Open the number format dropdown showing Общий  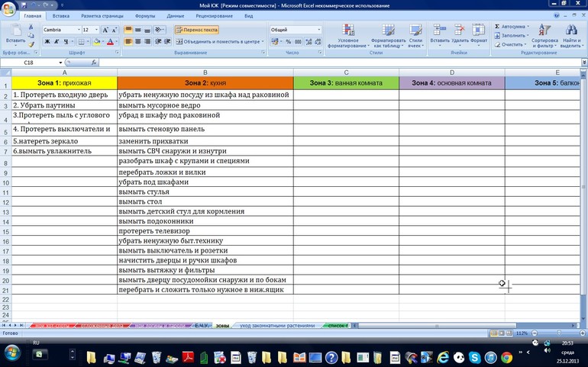pos(318,30)
